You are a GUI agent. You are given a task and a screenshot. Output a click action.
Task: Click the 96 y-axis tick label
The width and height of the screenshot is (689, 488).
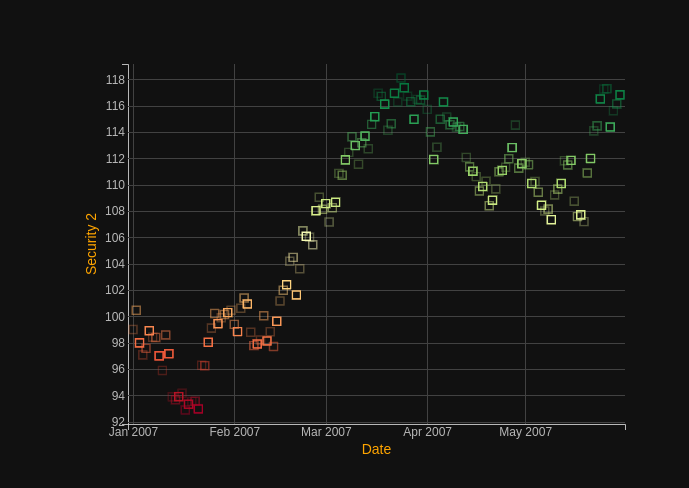click(118, 369)
